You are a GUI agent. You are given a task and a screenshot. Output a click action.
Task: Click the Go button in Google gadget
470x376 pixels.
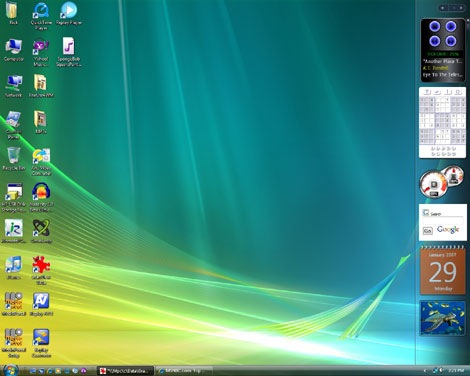click(x=428, y=231)
